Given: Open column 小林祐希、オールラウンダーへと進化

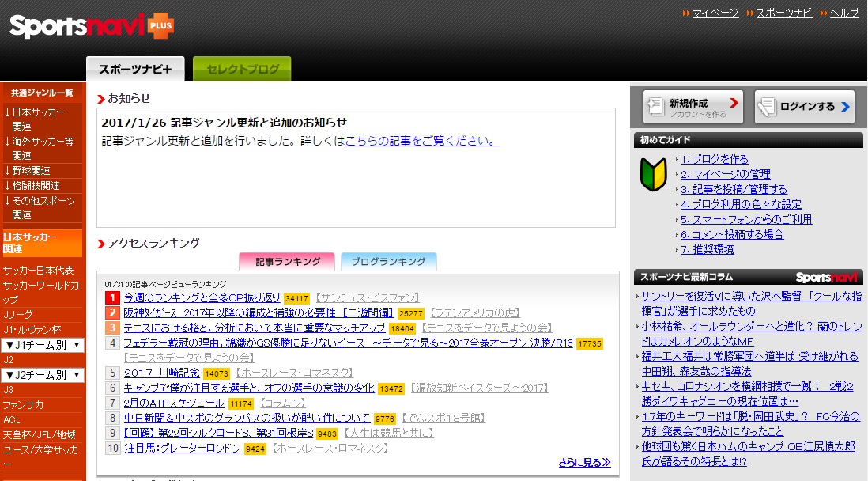Looking at the screenshot, I should tap(751, 334).
